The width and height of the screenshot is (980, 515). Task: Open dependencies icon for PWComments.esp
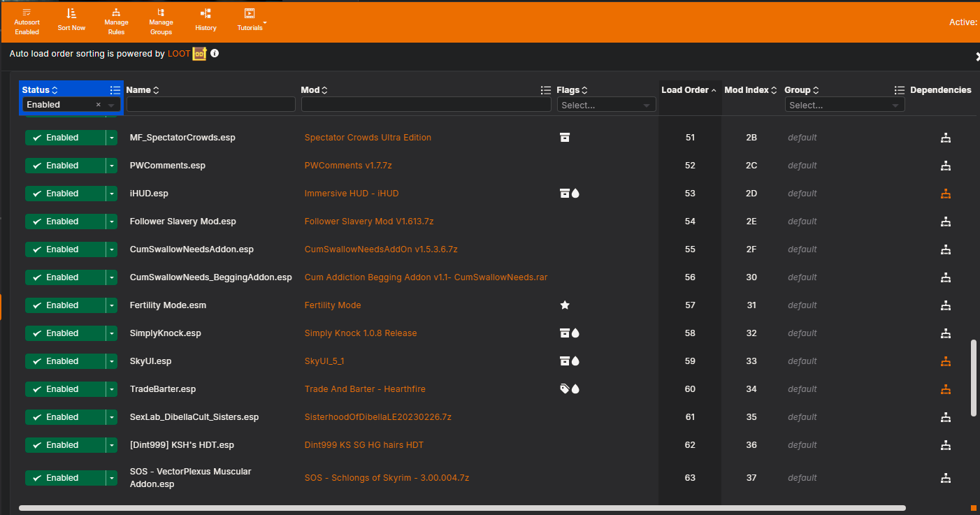click(x=946, y=166)
